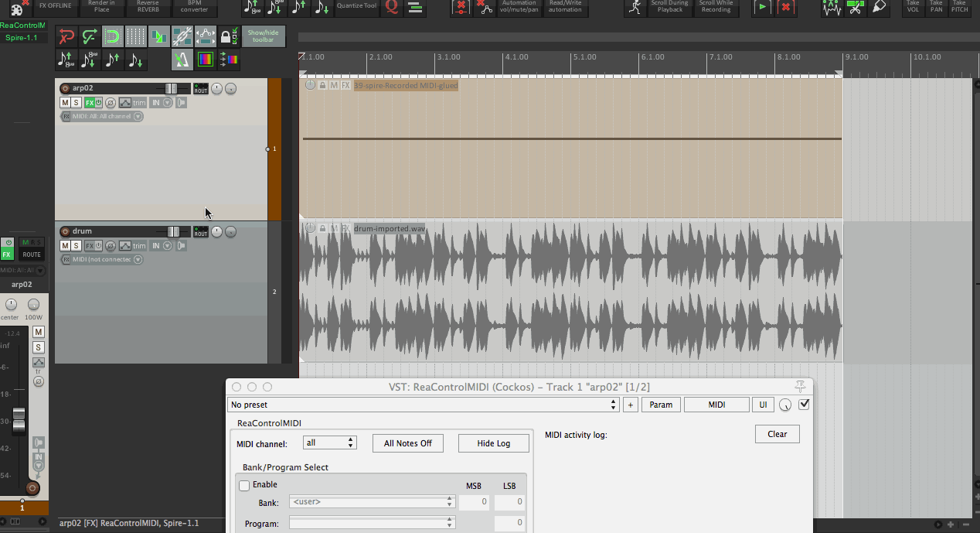This screenshot has width=980, height=533.
Task: Click the running man auto-scroll icon
Action: 635,7
